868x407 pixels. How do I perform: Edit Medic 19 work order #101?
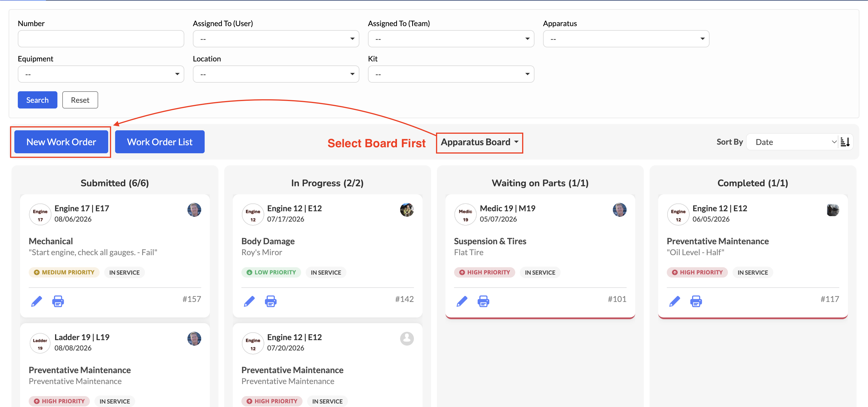coord(462,301)
